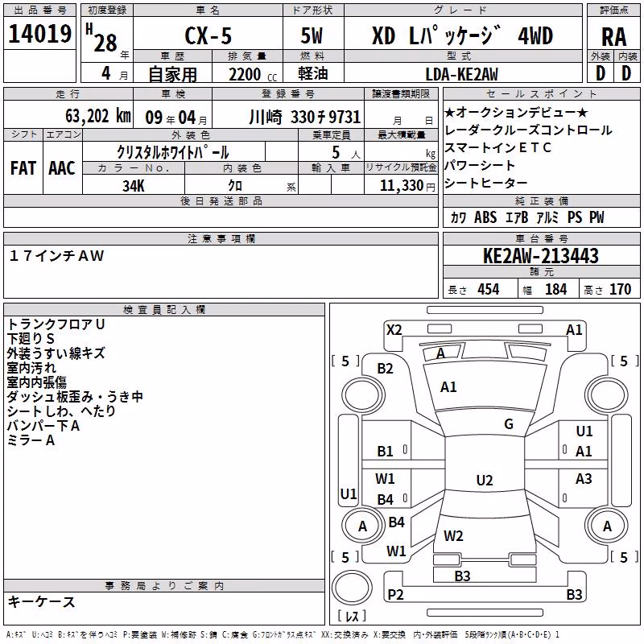Viewport: 644px width, 644px height.
Task: Click the 検査員記入欄 section header
Action: click(164, 310)
